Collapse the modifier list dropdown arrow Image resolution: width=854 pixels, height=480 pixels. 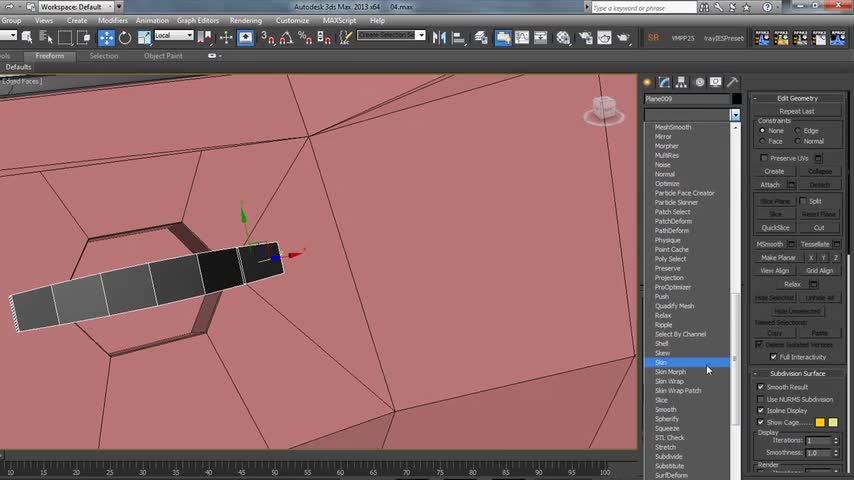tap(735, 115)
